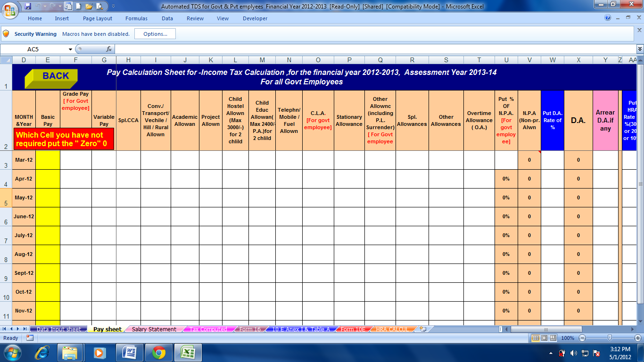Select column header Q
The width and height of the screenshot is (644, 362).
(380, 60)
